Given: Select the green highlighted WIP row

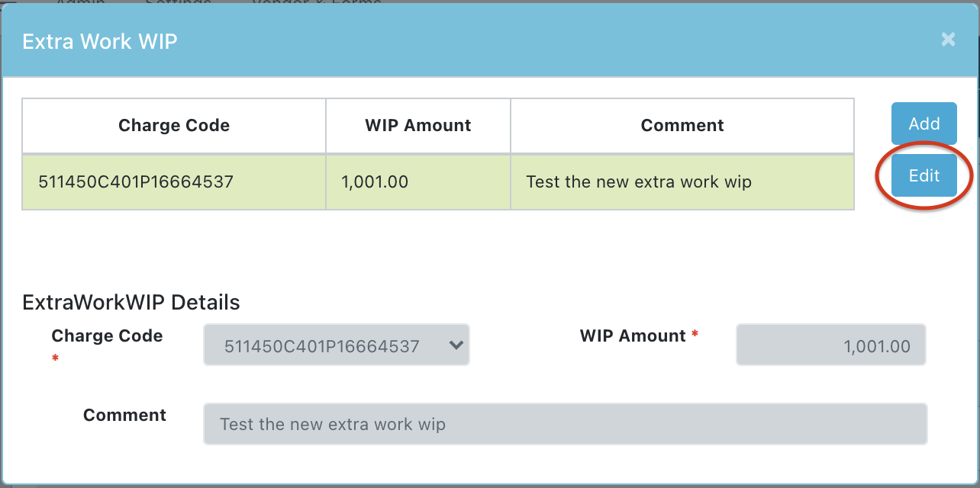Looking at the screenshot, I should coord(437,182).
